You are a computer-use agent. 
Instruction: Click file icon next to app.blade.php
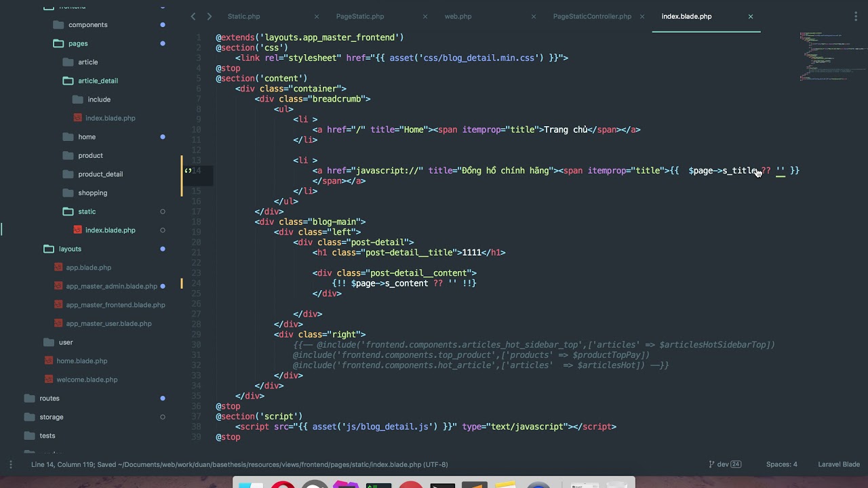coord(58,267)
